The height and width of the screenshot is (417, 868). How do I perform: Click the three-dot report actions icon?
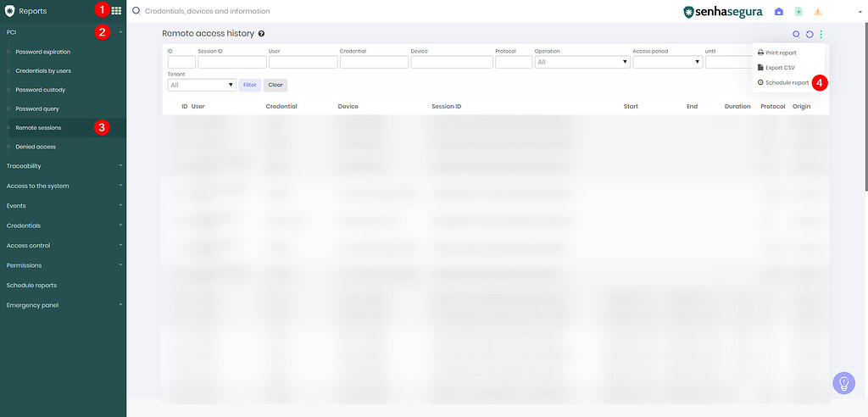coord(821,34)
